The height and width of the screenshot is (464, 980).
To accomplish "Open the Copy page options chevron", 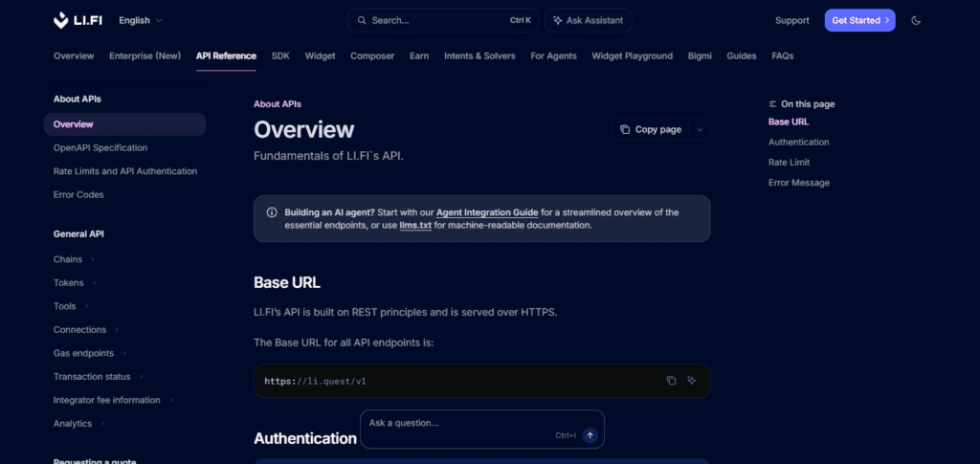I will tap(700, 129).
